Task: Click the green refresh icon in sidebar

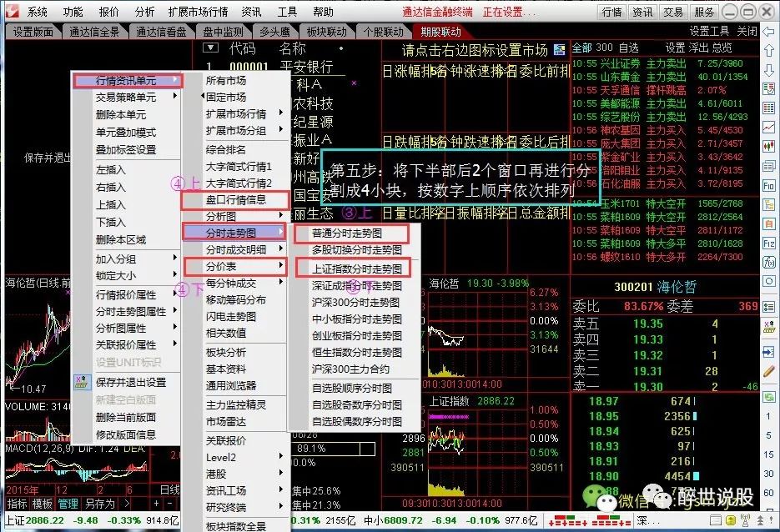Action: (768, 397)
